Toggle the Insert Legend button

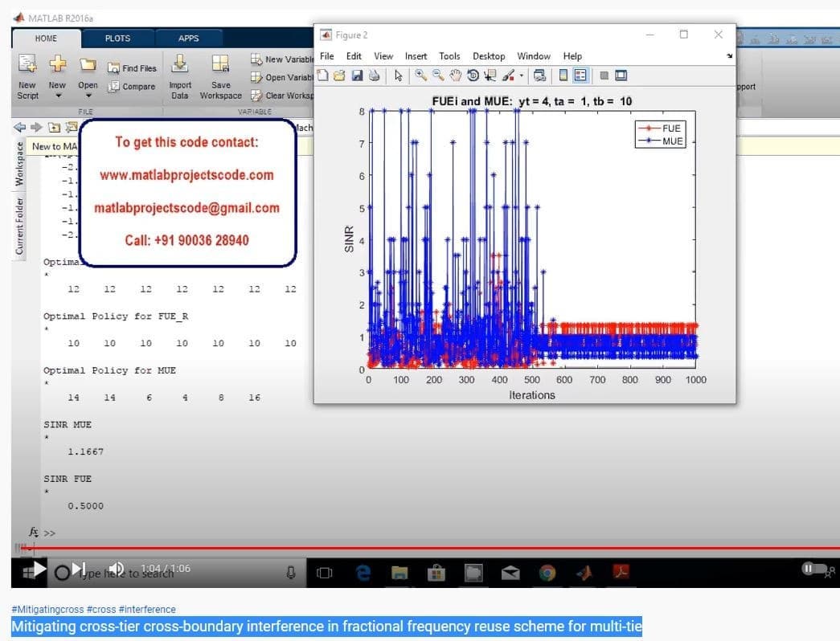580,76
